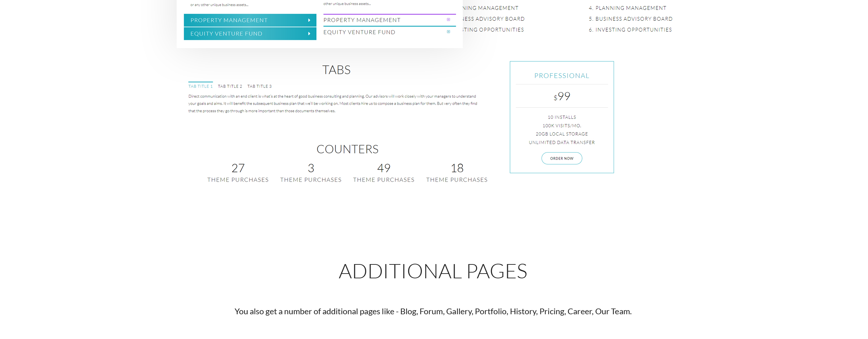
Task: Click '100K Visits/Mo.' in pricing card
Action: pyautogui.click(x=562, y=126)
